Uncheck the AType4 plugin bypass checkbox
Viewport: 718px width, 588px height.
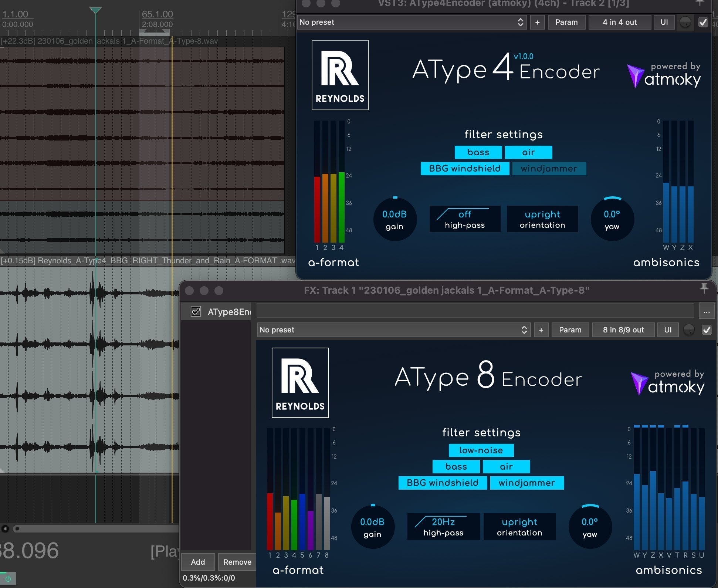pos(703,22)
